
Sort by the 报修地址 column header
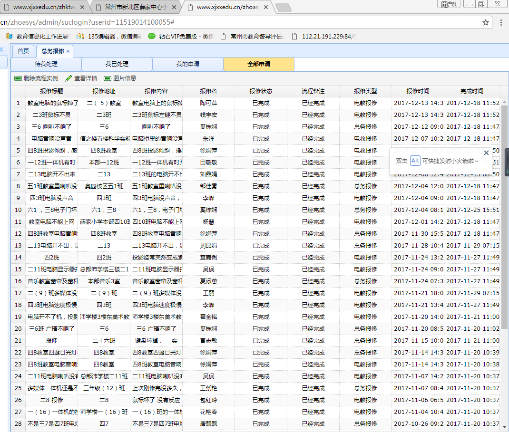[104, 91]
